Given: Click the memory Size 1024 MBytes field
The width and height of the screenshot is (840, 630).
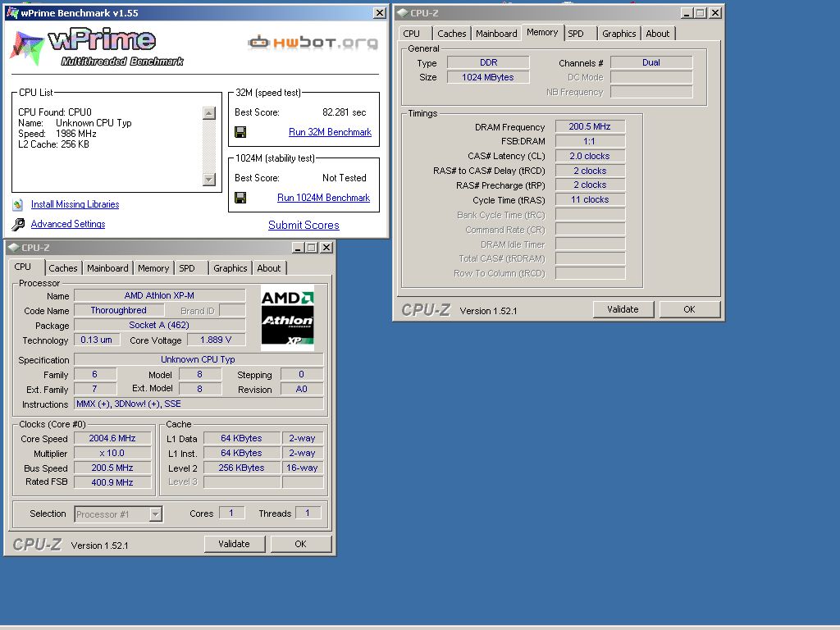Looking at the screenshot, I should [x=488, y=77].
